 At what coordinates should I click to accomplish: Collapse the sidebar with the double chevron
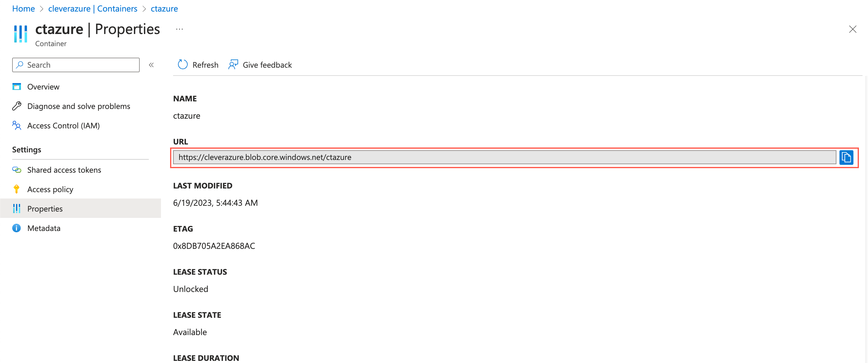click(x=151, y=65)
